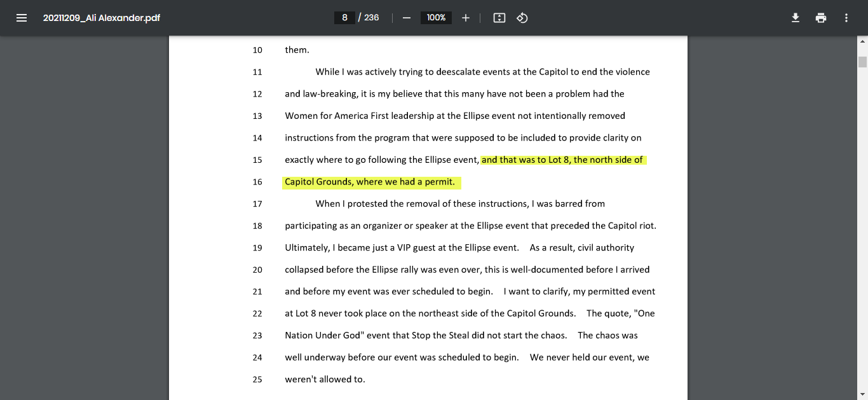868x400 pixels.
Task: Click the line starting 'instructions from the program'
Action: (x=463, y=137)
